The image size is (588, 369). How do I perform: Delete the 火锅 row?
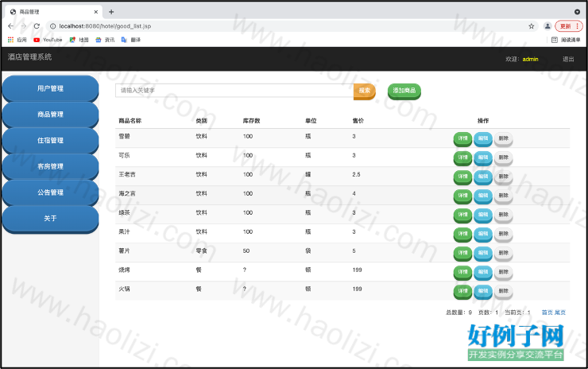[x=503, y=292]
